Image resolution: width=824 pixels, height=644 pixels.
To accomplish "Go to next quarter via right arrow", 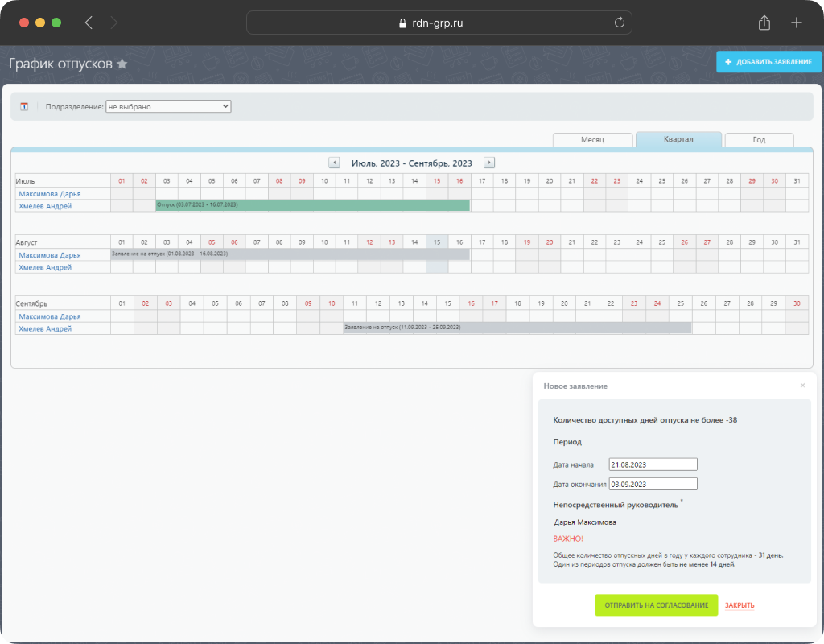I will point(489,163).
